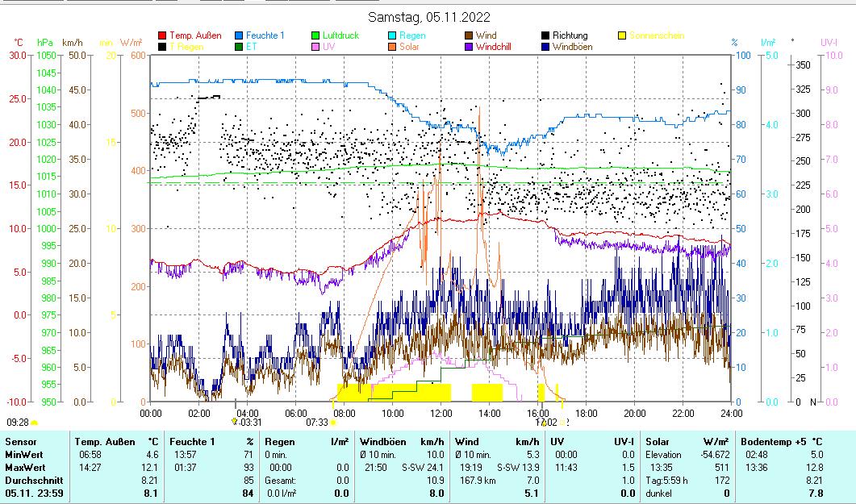Click the 00:00 time axis label
Viewport: 856px width, 504px height.
pyautogui.click(x=151, y=414)
